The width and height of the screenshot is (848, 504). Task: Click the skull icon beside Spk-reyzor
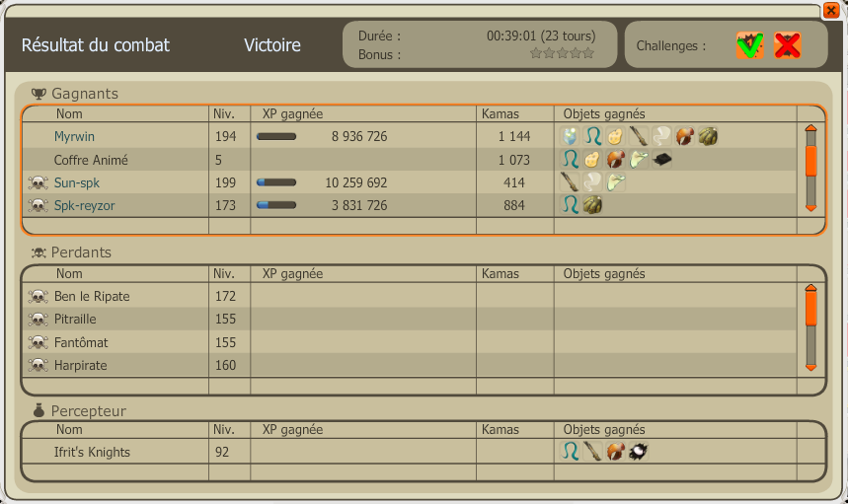[38, 205]
